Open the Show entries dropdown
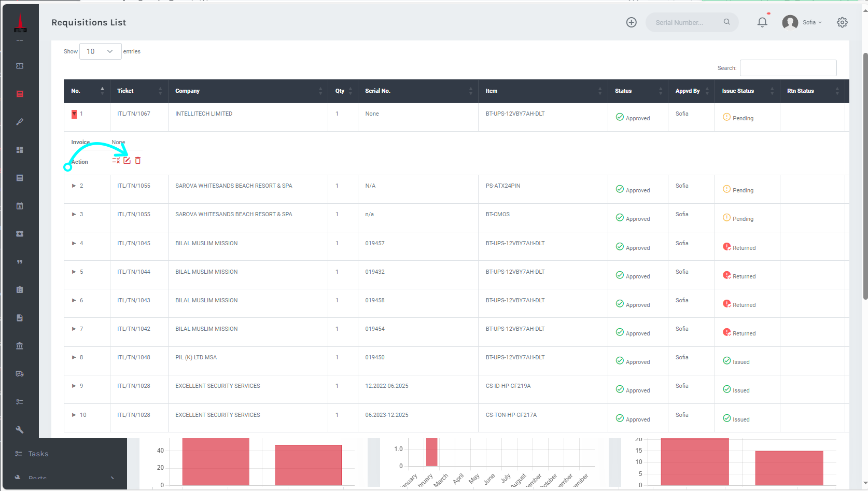 click(101, 51)
